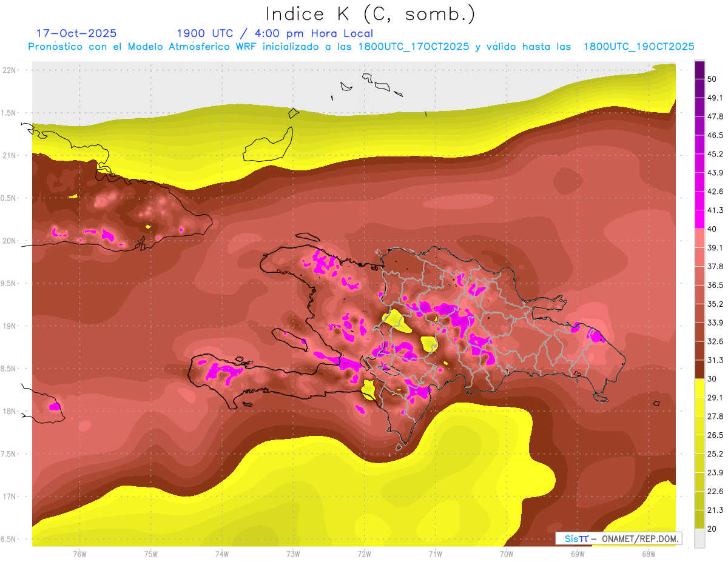728x562 pixels.
Task: Pick the magenta swatch between 40 and 41.3
Action: coord(699,219)
